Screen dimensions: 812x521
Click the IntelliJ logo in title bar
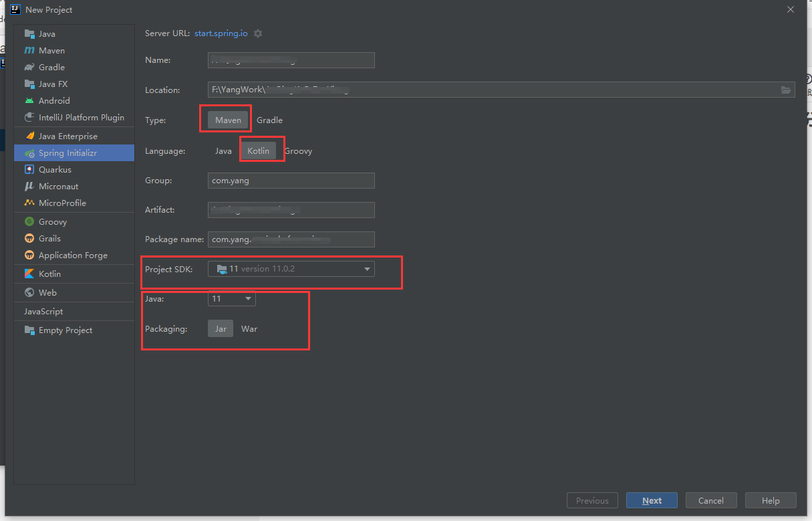[15, 9]
